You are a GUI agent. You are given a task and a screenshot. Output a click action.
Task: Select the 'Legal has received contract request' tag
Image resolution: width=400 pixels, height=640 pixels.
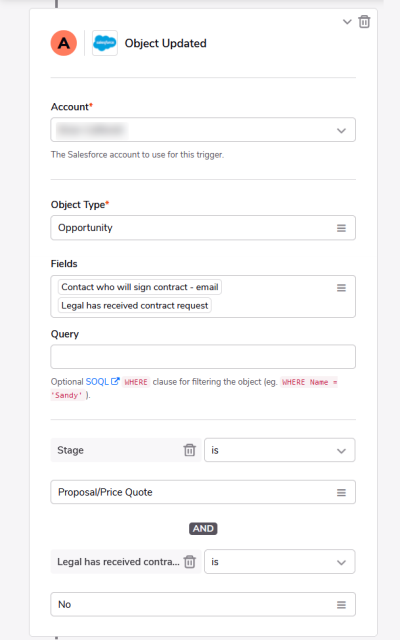coord(135,305)
